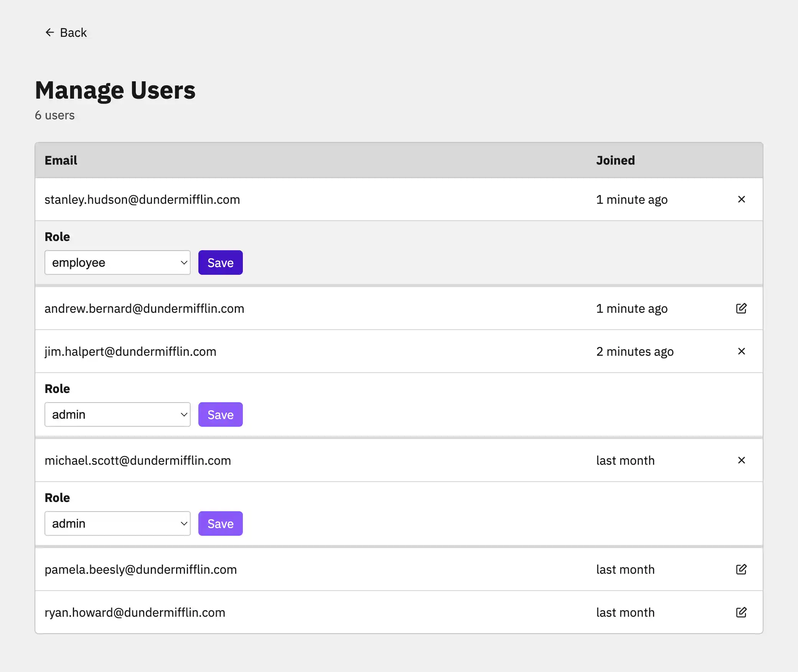Viewport: 798px width, 672px height.
Task: Click the ryan.howard@dundermifflin.com row
Action: point(135,613)
